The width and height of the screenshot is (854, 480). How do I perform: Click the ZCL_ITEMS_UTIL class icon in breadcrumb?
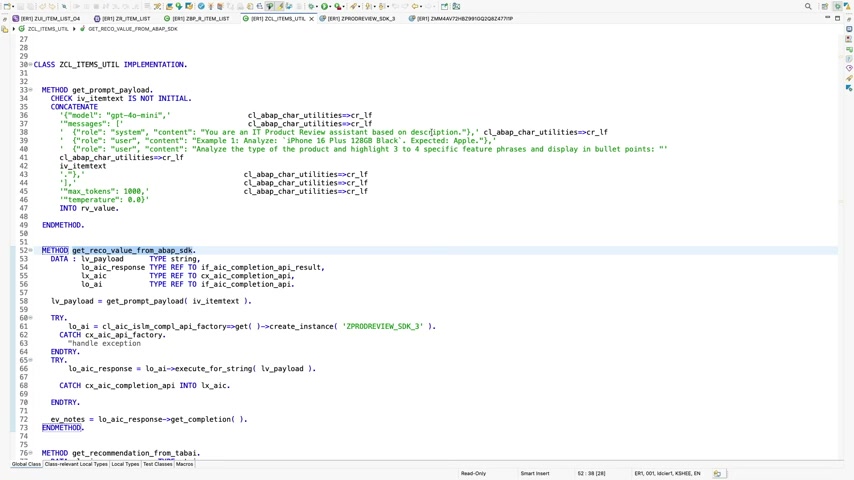21,29
